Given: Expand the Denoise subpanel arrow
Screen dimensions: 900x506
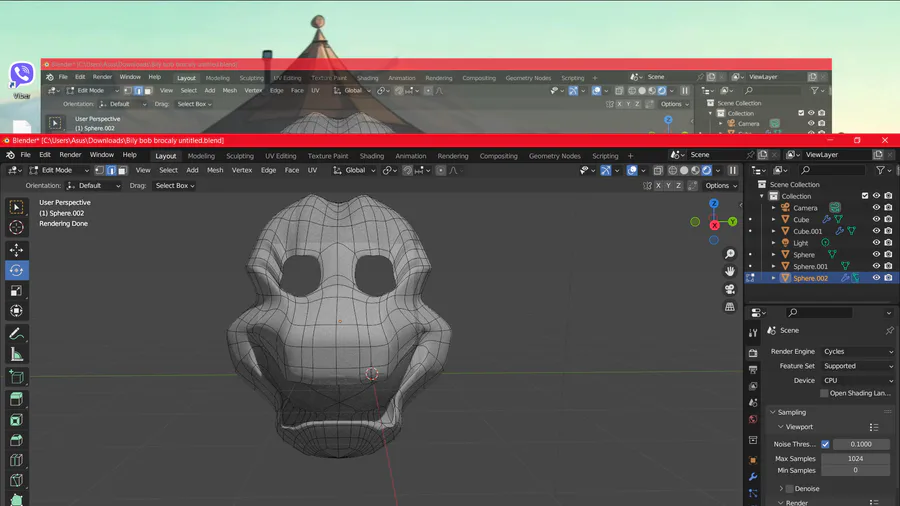Looking at the screenshot, I should tap(781, 489).
